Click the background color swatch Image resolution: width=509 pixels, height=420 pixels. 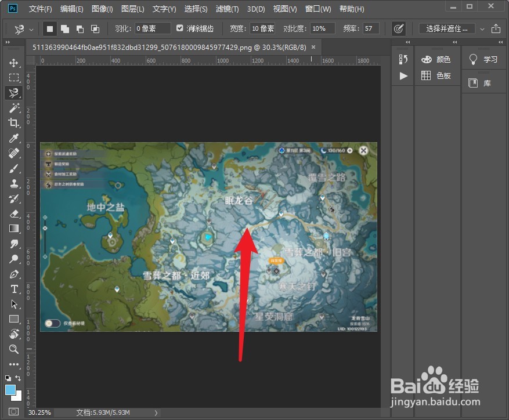point(18,397)
